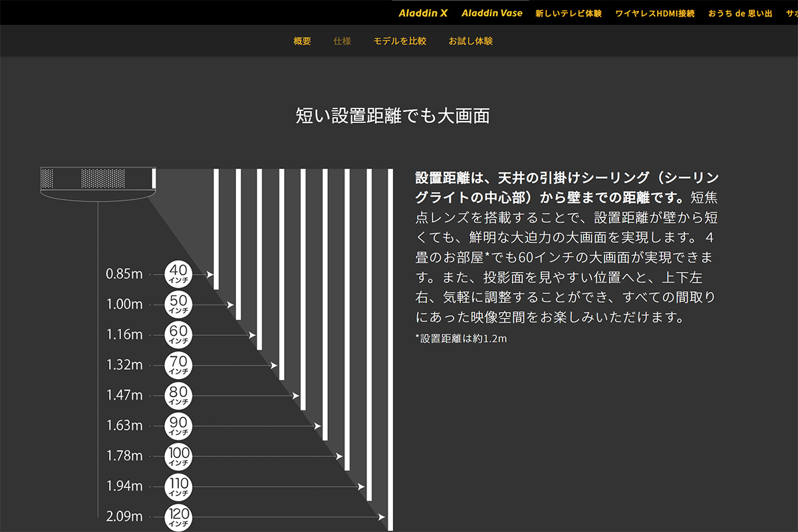Image resolution: width=798 pixels, height=532 pixels.
Task: Open the Aladdin Vase menu item
Action: pyautogui.click(x=491, y=13)
